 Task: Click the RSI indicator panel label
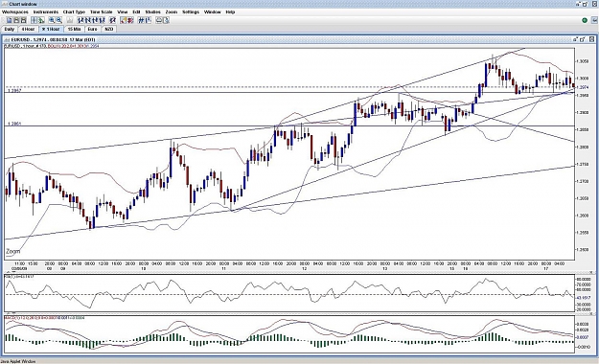19,276
